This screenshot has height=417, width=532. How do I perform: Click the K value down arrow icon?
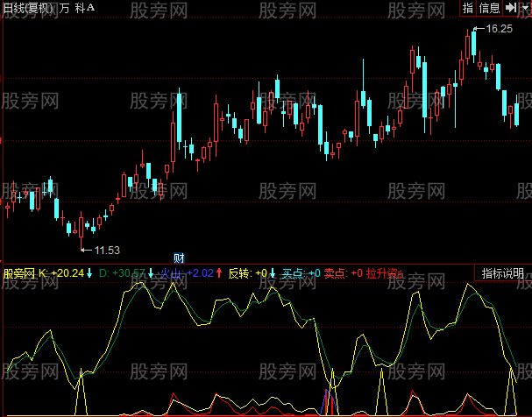pyautogui.click(x=89, y=273)
